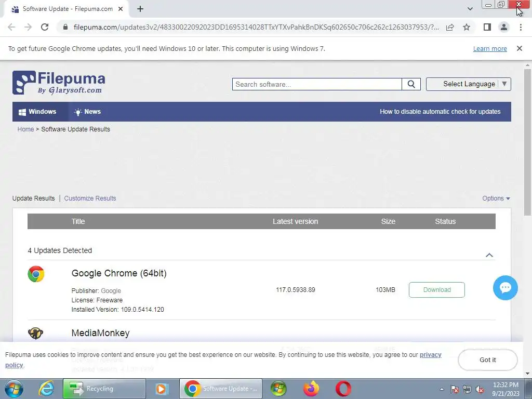Click Learn more about Chrome updates
The image size is (532, 399).
pos(490,48)
